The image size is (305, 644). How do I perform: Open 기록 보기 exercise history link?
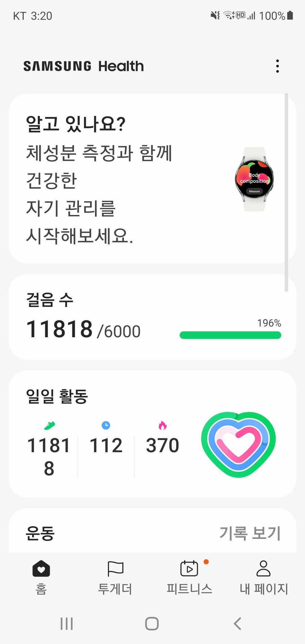point(250,533)
